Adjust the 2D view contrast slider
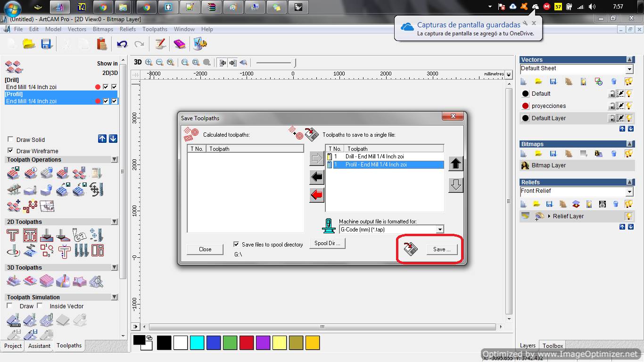644x362 pixels. [x=276, y=62]
